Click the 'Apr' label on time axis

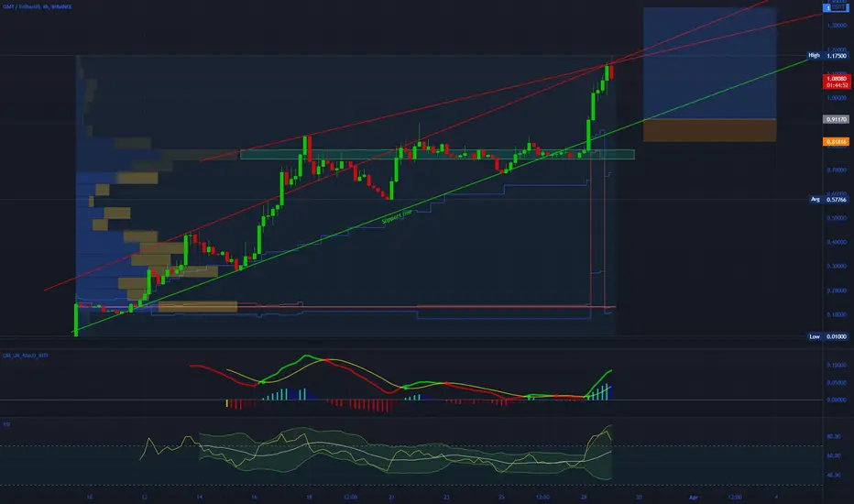(694, 497)
